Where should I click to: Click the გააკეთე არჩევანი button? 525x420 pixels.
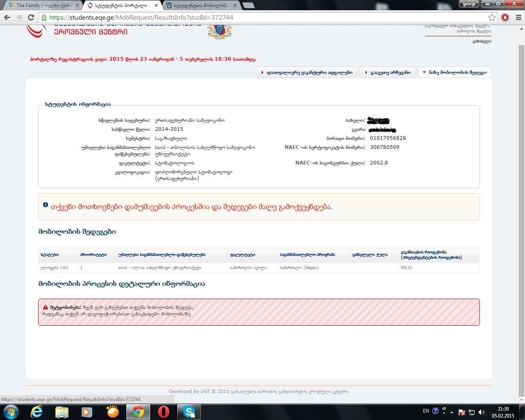[388, 72]
